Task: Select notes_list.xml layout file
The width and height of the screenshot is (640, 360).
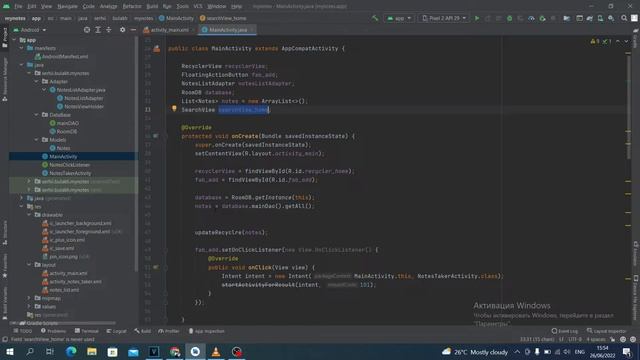Action: click(x=64, y=290)
